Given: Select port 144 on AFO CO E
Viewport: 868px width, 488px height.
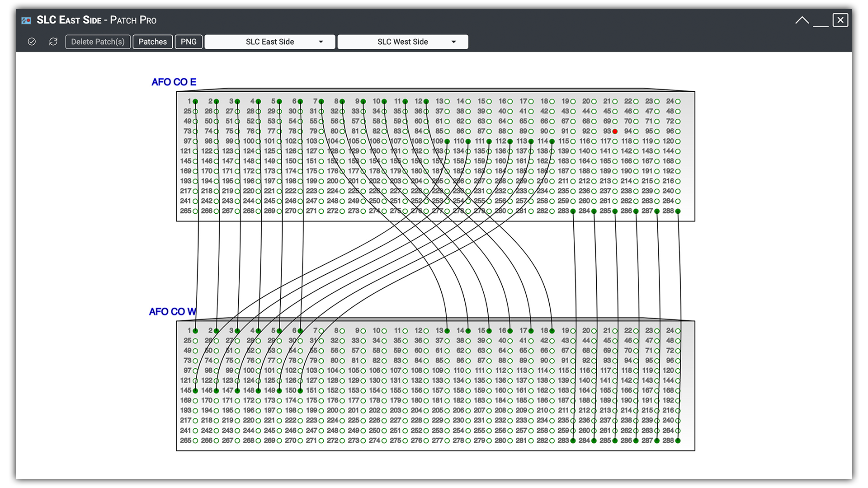Looking at the screenshot, I should [678, 151].
